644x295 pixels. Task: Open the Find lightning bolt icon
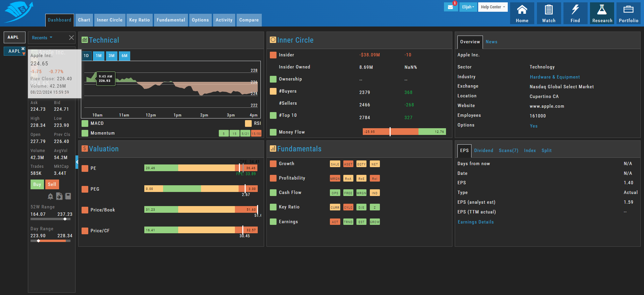tap(575, 13)
